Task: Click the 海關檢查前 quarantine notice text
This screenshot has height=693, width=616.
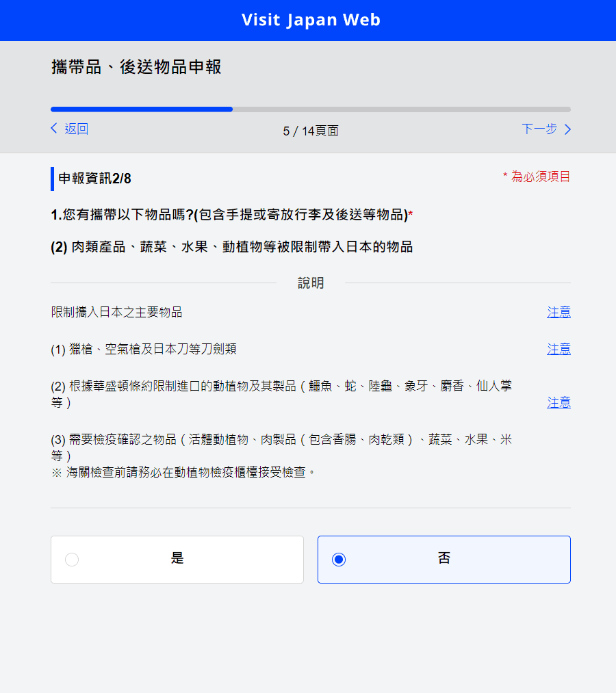Action: pyautogui.click(x=183, y=473)
